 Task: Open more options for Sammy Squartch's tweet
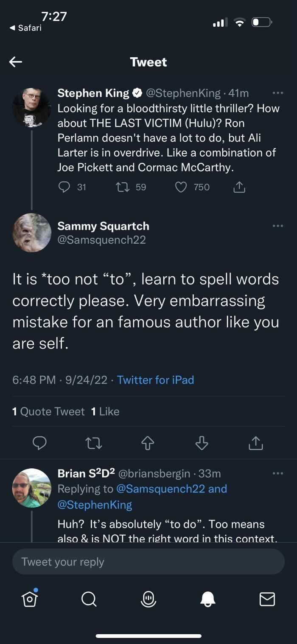[277, 226]
